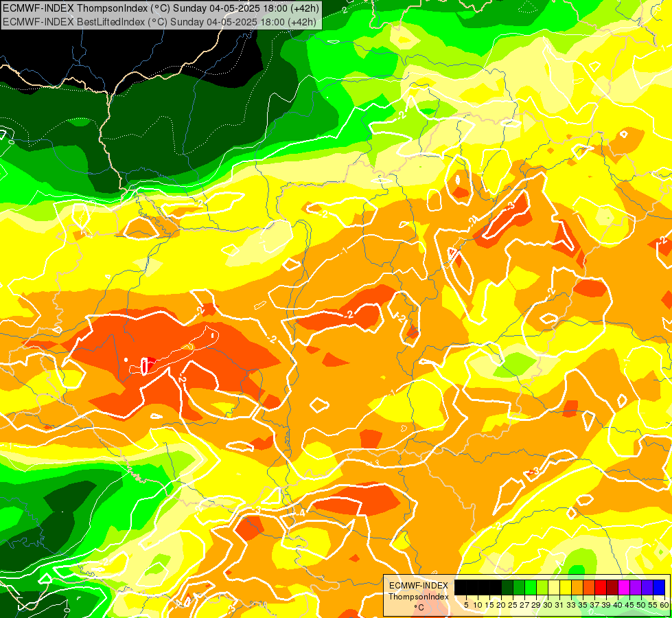This screenshot has width=672, height=618.
Task: Click the legend scale value 37
Action: [594, 605]
